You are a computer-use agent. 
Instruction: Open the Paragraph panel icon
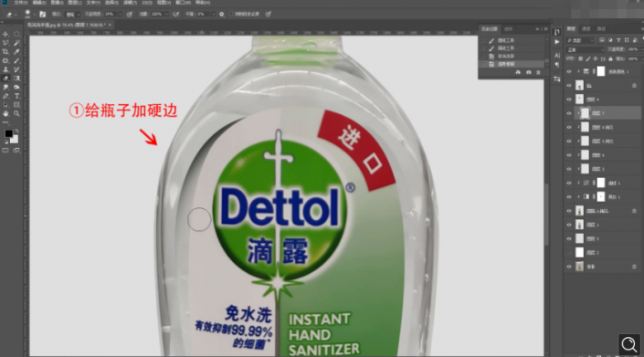coord(557,65)
